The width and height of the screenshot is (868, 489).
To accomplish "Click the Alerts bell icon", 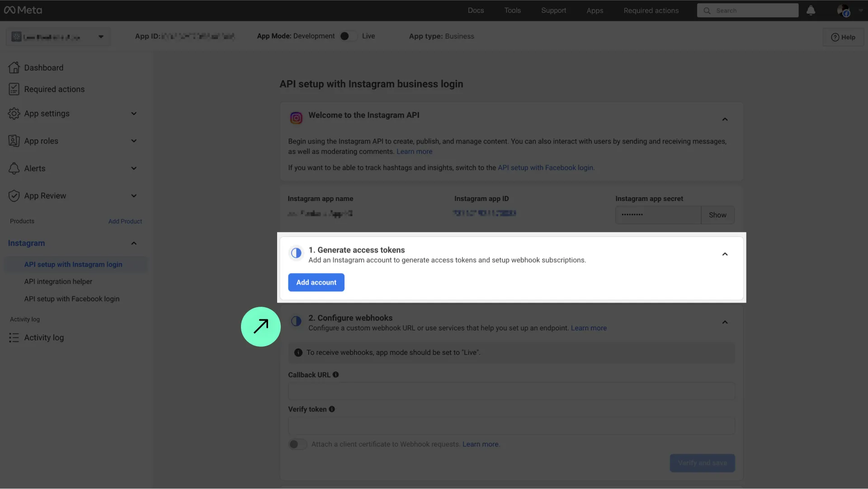I will 14,168.
